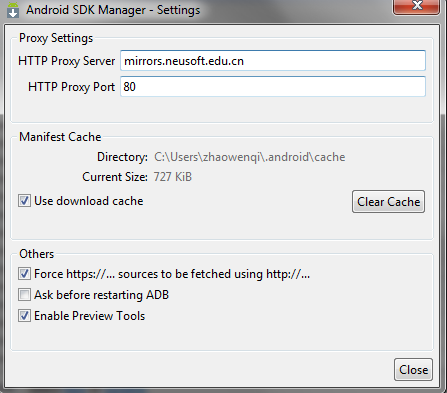This screenshot has height=393, width=447.
Task: Click the Close button at the bottom
Action: click(x=413, y=370)
